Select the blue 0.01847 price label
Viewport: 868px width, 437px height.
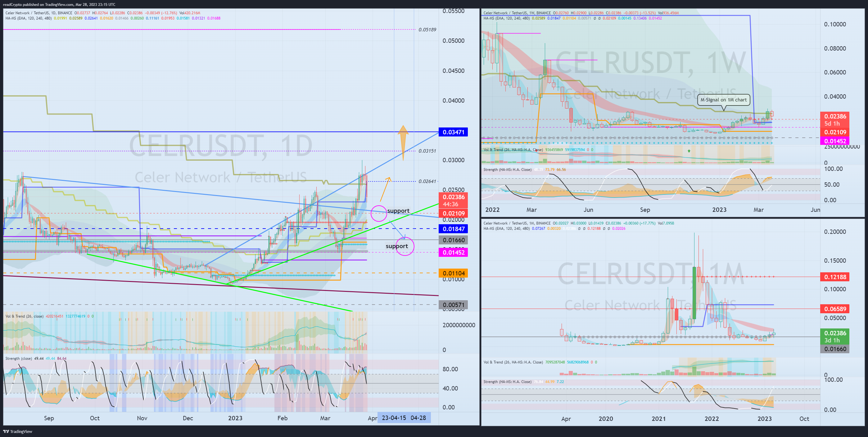click(453, 229)
